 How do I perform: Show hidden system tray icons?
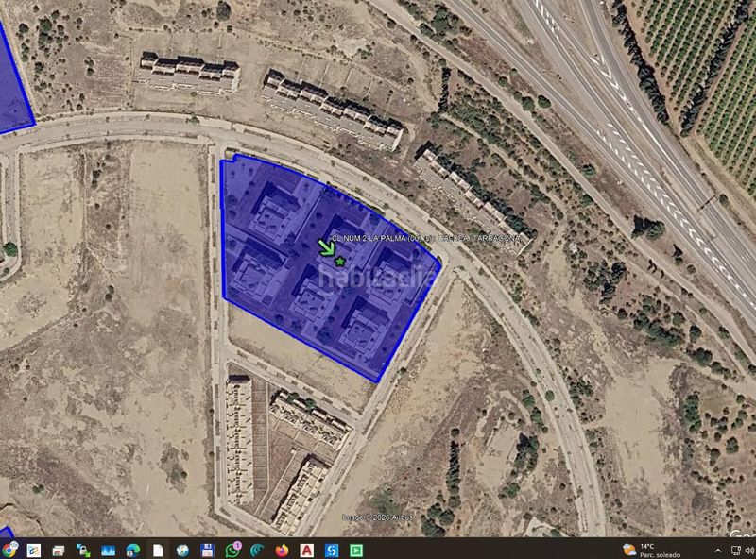pyautogui.click(x=718, y=551)
